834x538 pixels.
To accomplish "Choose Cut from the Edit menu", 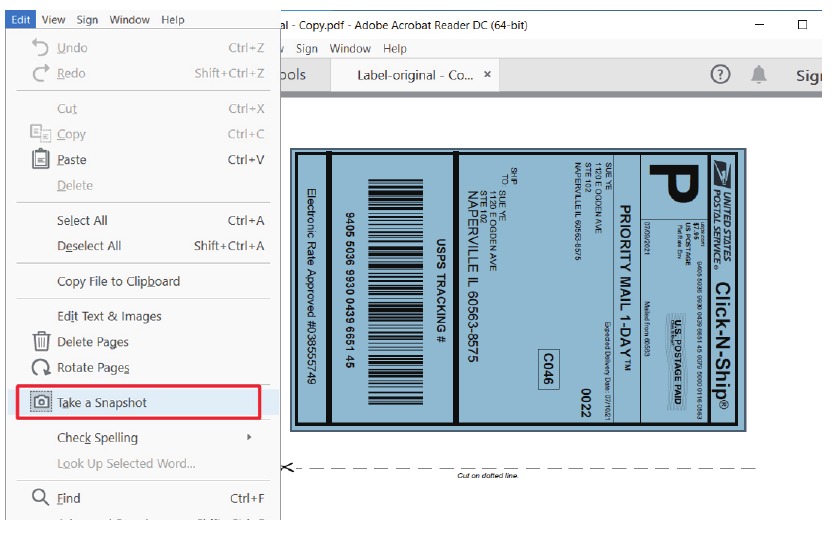I will [x=144, y=108].
